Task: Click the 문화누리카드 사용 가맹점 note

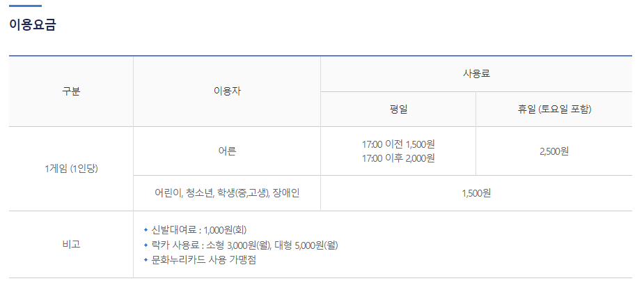Action: [199, 260]
